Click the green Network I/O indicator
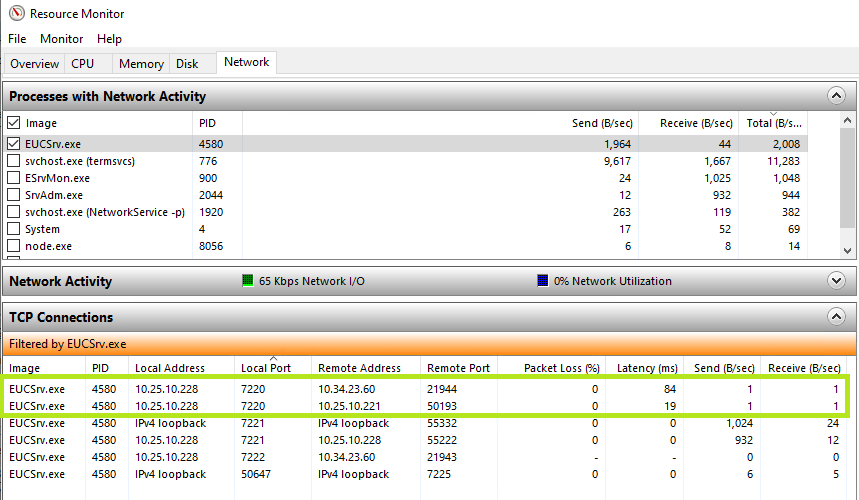The image size is (859, 500). click(248, 282)
